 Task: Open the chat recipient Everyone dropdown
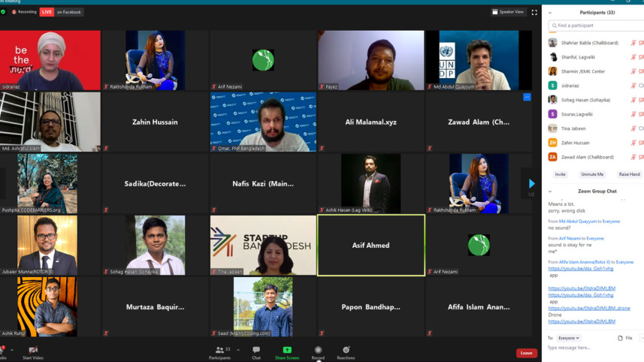click(x=569, y=338)
